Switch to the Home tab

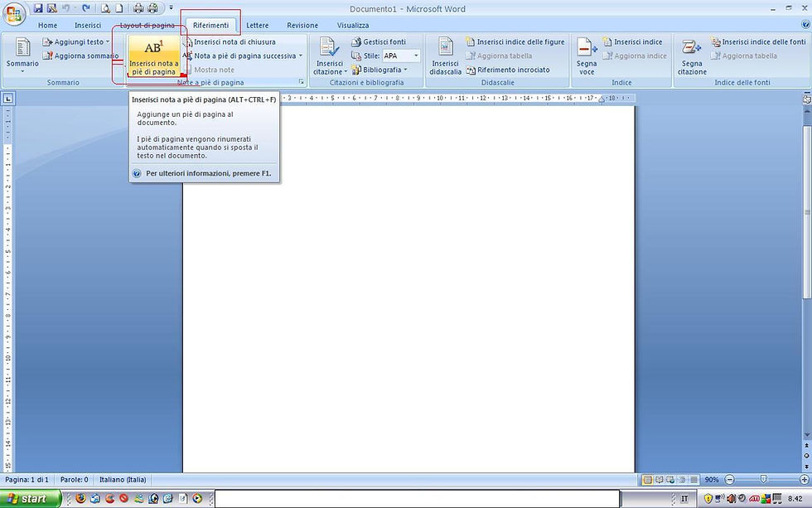[47, 25]
